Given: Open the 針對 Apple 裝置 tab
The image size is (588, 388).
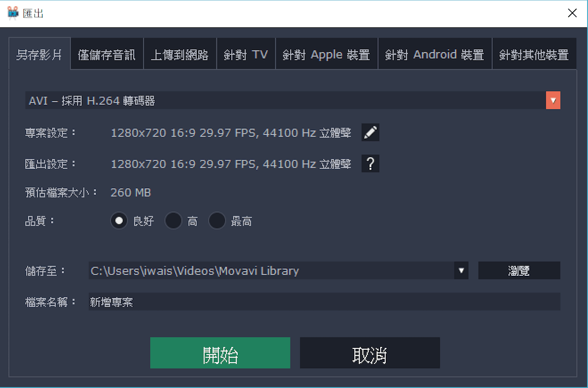Looking at the screenshot, I should [326, 54].
